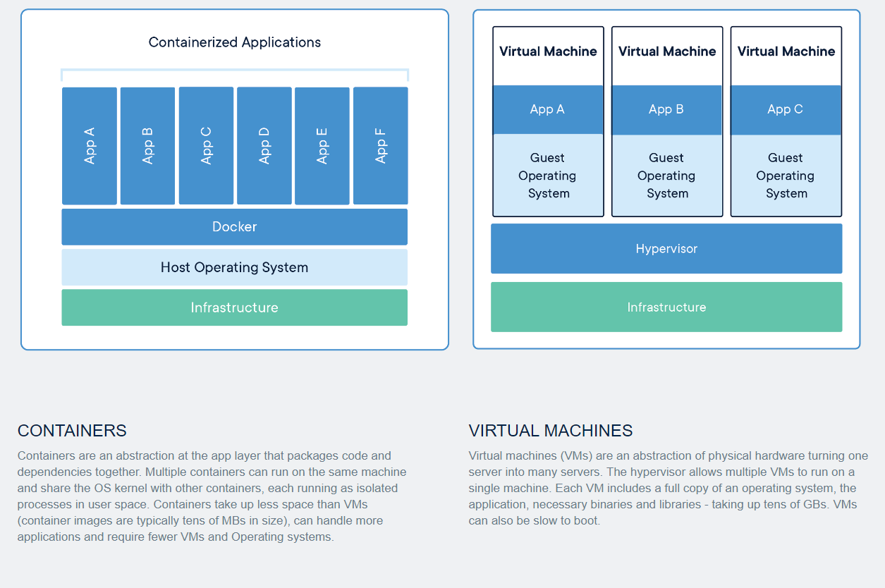
Task: Click the Host Operating System layer
Action: (x=235, y=267)
